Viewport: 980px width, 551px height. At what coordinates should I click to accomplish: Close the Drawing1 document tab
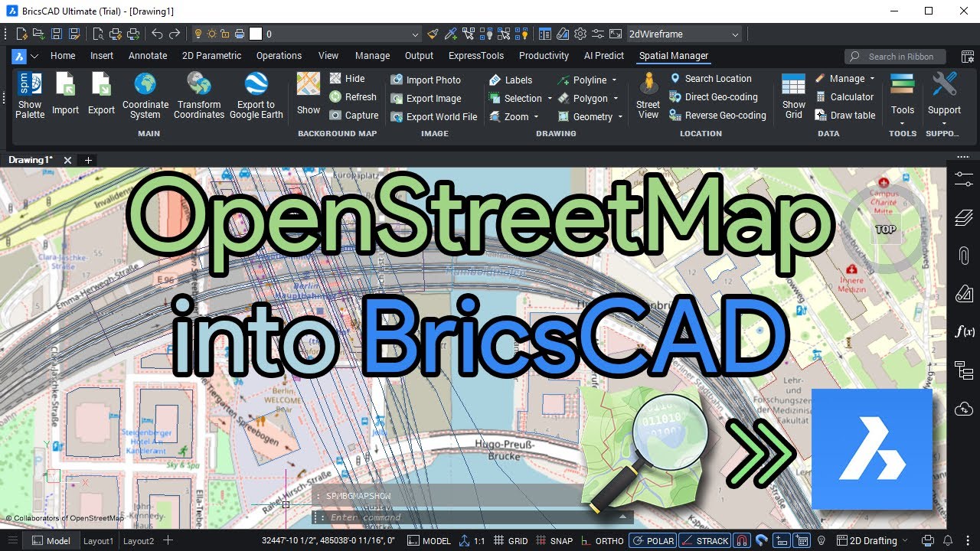67,160
